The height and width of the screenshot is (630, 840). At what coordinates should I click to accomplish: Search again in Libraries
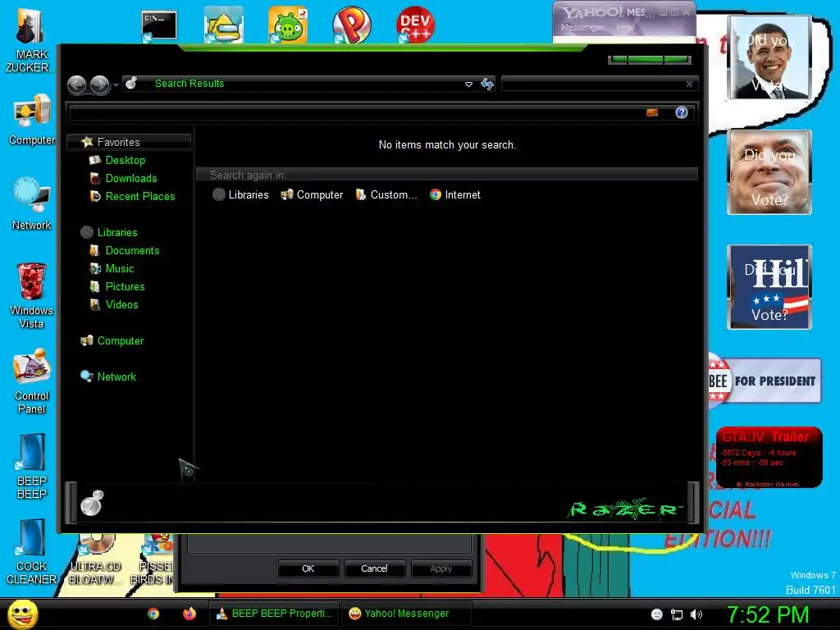click(x=240, y=195)
